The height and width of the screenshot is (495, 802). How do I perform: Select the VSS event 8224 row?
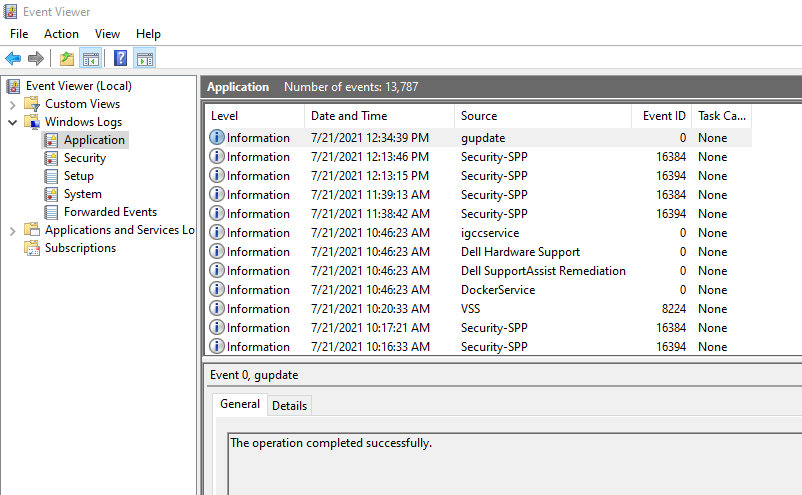tap(479, 309)
